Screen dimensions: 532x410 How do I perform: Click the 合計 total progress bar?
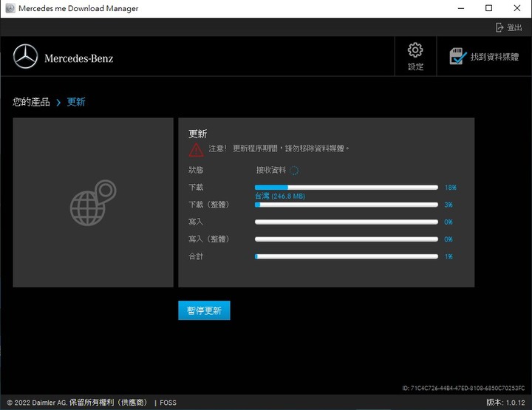coord(347,256)
